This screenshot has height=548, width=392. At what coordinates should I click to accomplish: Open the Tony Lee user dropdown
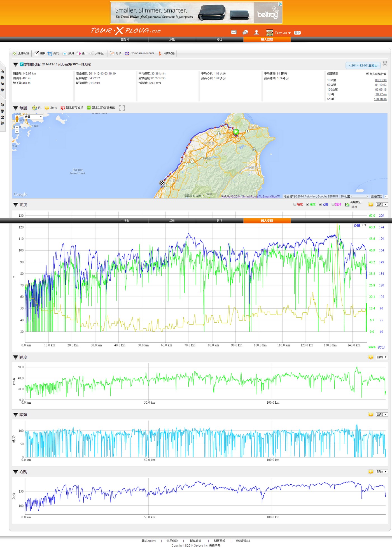point(283,33)
